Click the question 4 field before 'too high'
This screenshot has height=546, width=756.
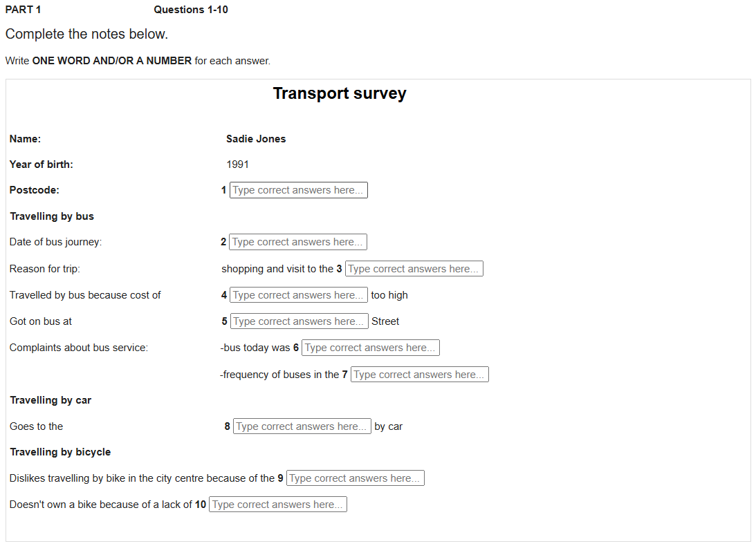pos(298,295)
